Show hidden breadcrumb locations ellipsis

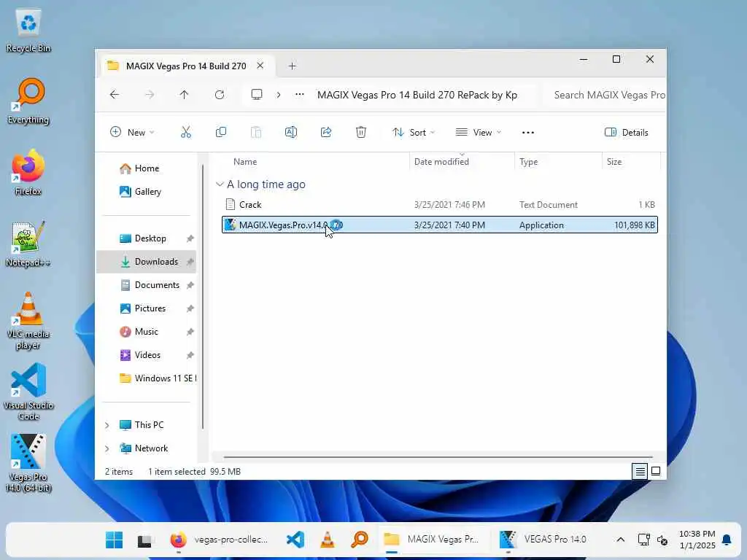pyautogui.click(x=300, y=95)
